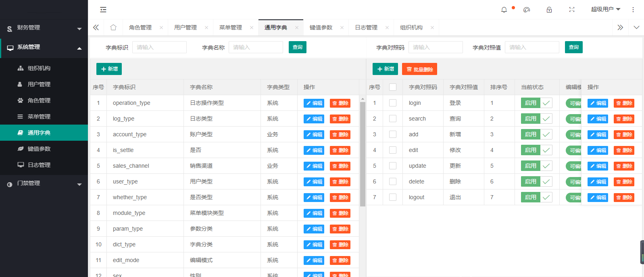Expand the 门禁管理 sidebar section
644x277 pixels.
tap(44, 183)
